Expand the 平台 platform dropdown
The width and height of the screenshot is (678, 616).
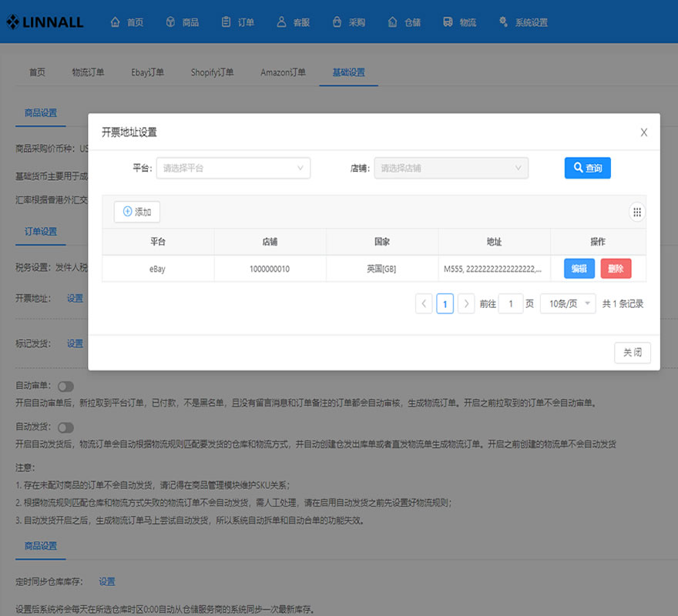pos(233,168)
